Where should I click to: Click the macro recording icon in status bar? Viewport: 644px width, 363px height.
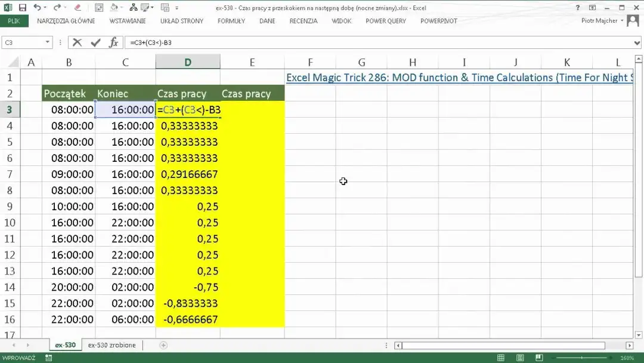pos(49,358)
